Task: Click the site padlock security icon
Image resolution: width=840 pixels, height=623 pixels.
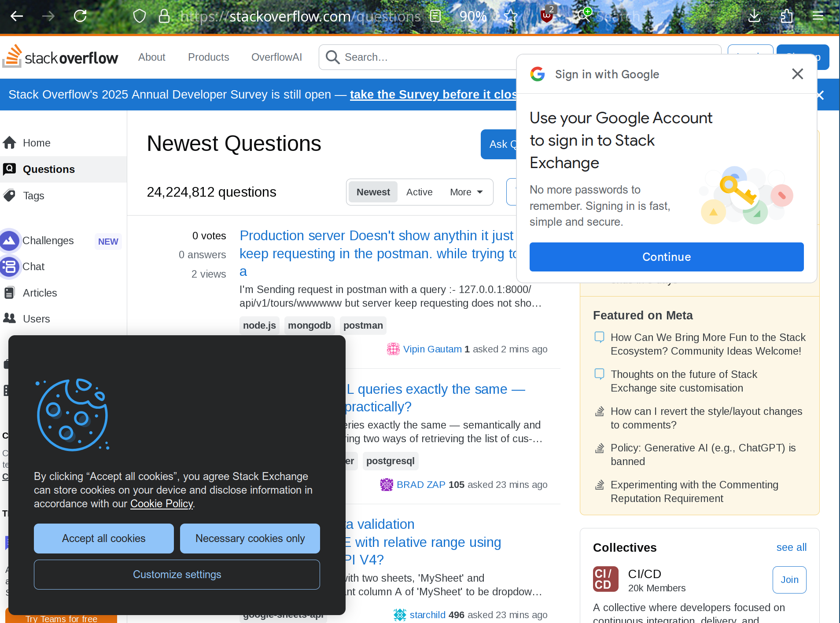Action: (164, 16)
